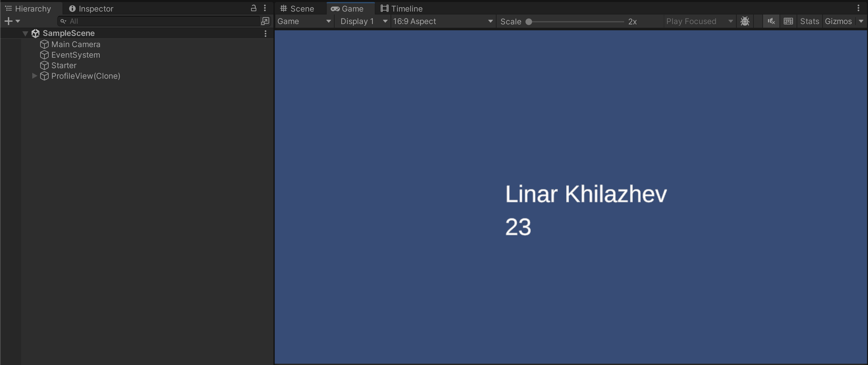This screenshot has width=868, height=365.
Task: Collapse the SampleScene foldout arrow
Action: pos(25,33)
